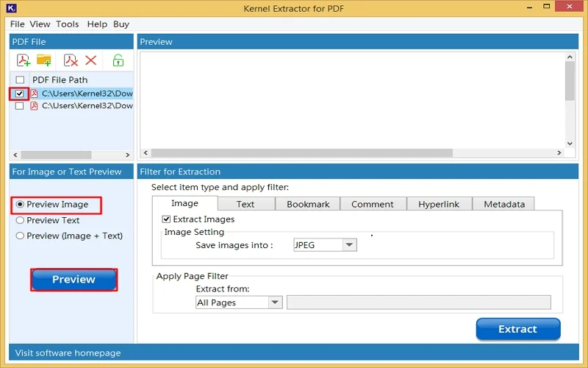
Task: Click the green unlock PDF icon
Action: click(x=118, y=60)
